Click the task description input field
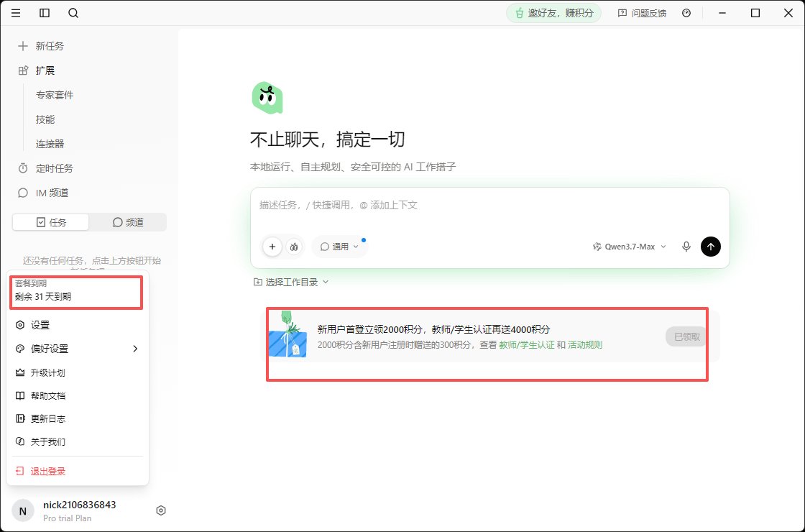Screen dimensions: 805x532 (x=489, y=206)
